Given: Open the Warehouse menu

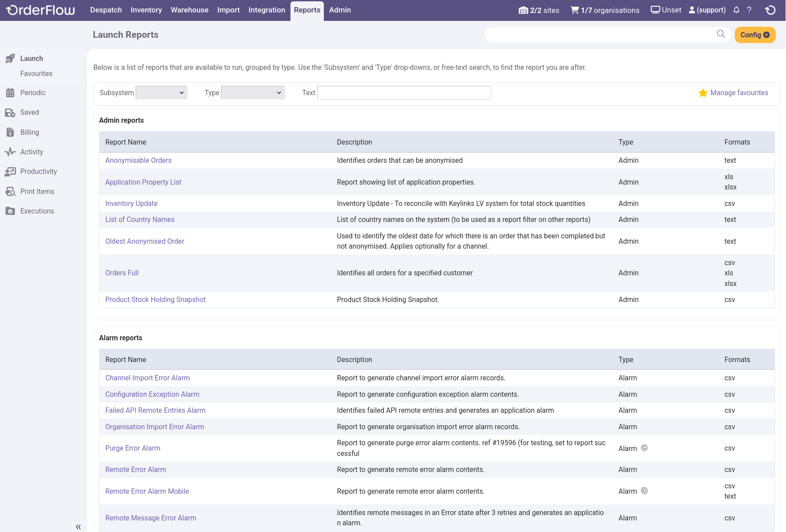Looking at the screenshot, I should click(x=189, y=10).
